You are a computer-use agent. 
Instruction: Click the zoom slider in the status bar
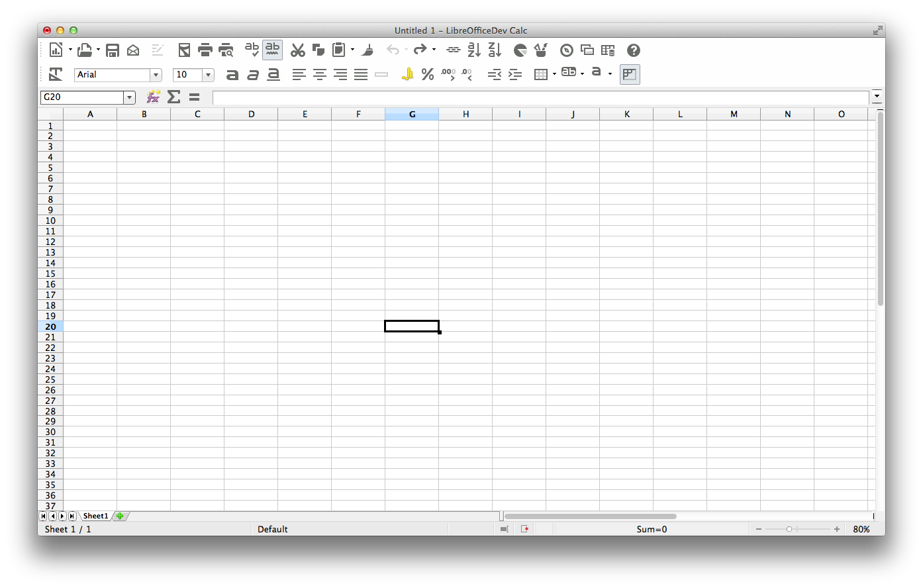[789, 529]
